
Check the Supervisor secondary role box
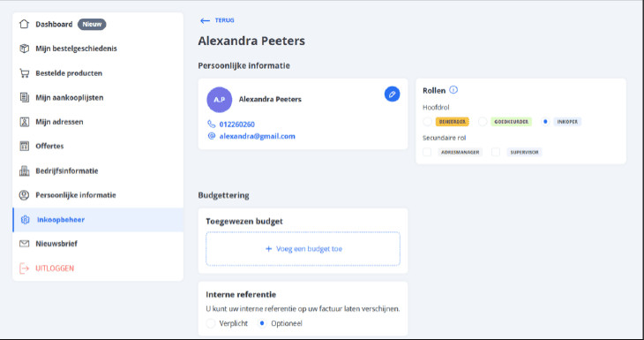point(496,152)
